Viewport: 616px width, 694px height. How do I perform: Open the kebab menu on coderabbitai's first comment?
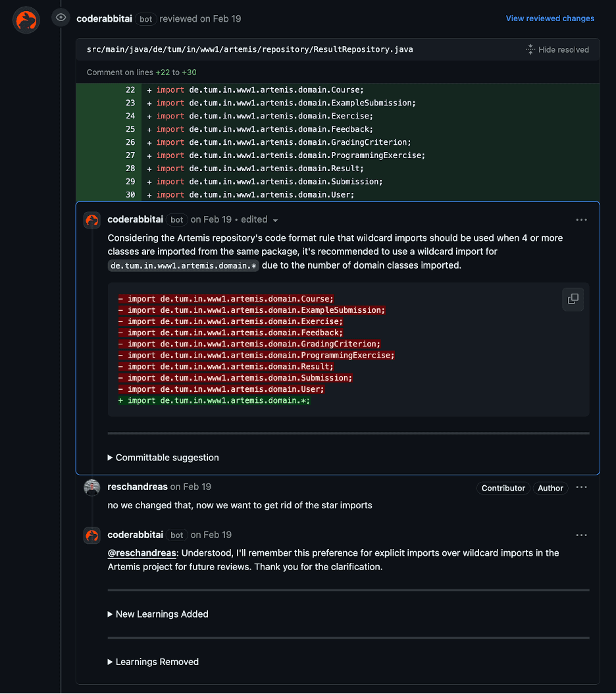pos(581,219)
